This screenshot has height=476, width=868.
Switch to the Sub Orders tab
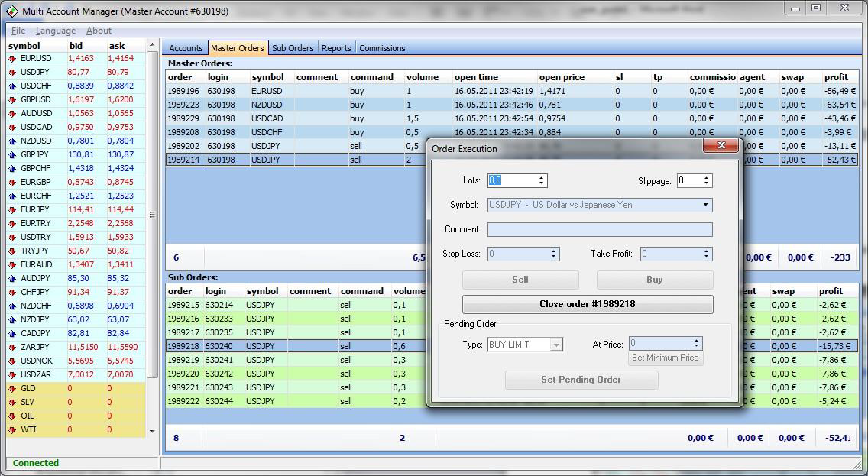pos(293,47)
